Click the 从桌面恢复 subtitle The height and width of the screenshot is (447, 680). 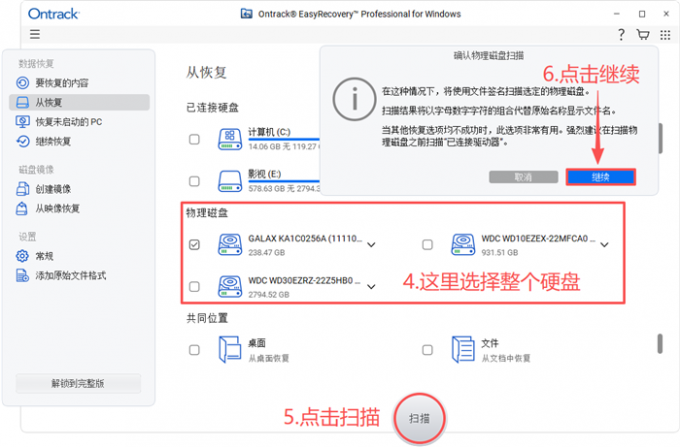click(x=268, y=358)
